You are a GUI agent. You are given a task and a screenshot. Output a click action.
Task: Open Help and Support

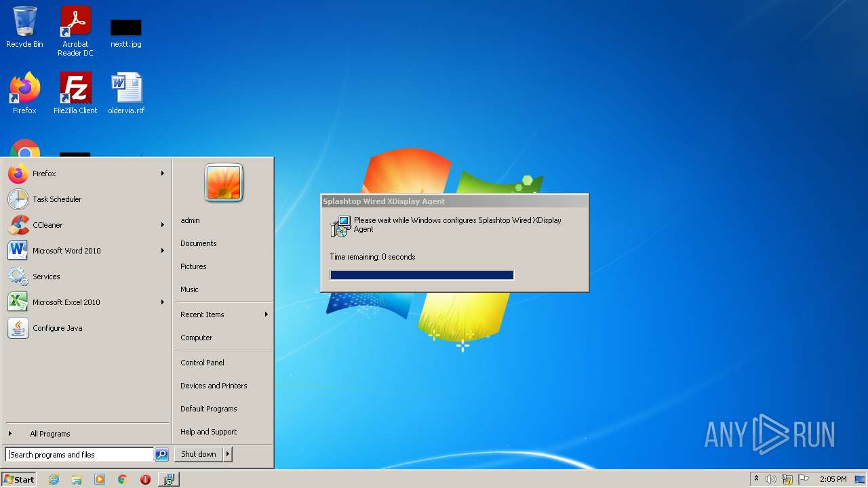click(209, 432)
